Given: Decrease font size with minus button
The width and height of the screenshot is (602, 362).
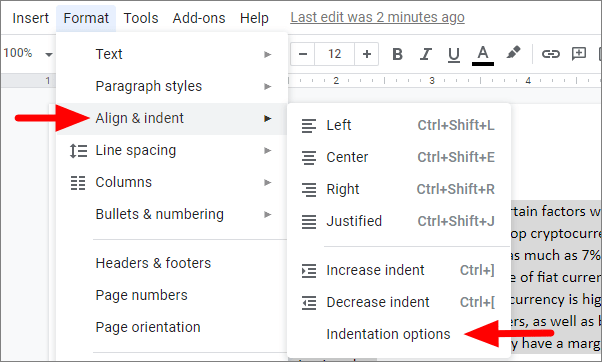Looking at the screenshot, I should (x=303, y=54).
